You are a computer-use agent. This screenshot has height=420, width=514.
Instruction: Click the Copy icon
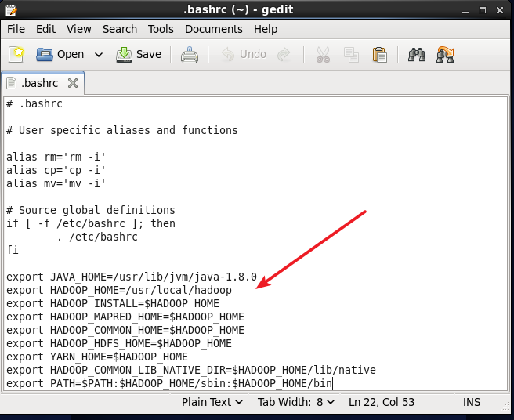[351, 55]
